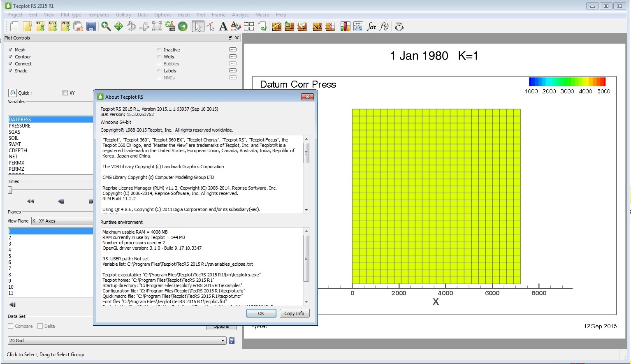The height and width of the screenshot is (364, 631).
Task: Click the refresh page icon in the toolbar
Action: click(x=262, y=27)
